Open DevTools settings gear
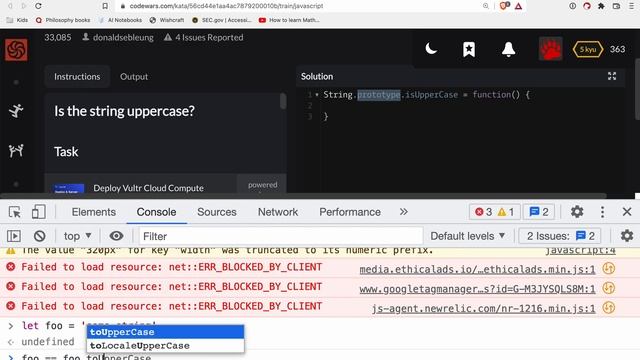Image resolution: width=640 pixels, height=360 pixels. (x=577, y=212)
